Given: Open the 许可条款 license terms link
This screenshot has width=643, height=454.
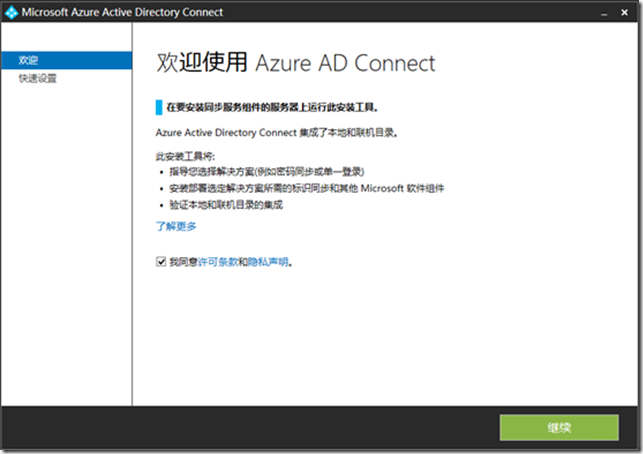Looking at the screenshot, I should 218,262.
